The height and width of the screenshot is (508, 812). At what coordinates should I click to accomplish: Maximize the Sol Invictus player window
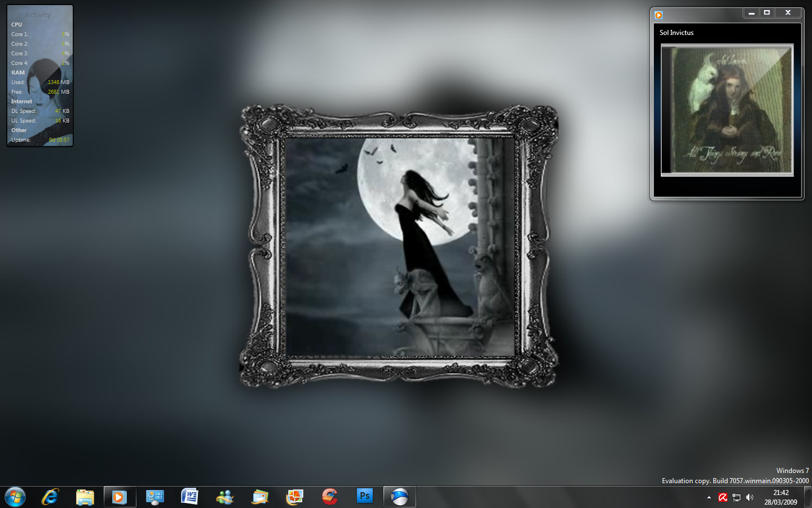pos(767,12)
